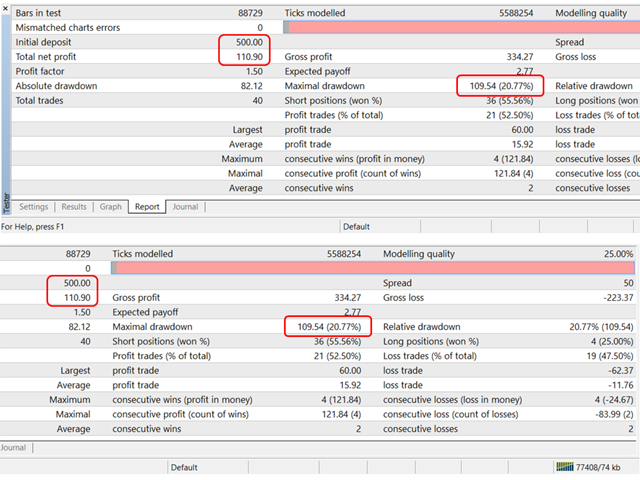Viewport: 640px width, 480px height.
Task: Select the Spread value 50
Action: 628,283
